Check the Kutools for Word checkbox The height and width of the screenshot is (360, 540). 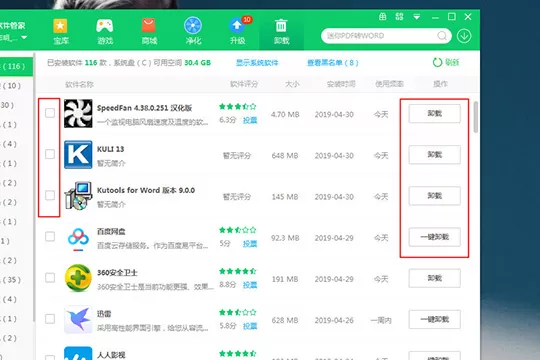click(x=50, y=195)
